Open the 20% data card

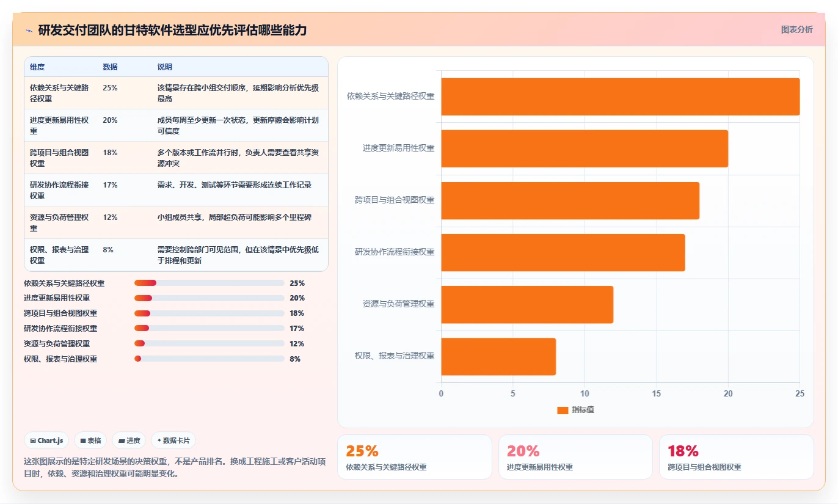pyautogui.click(x=575, y=457)
